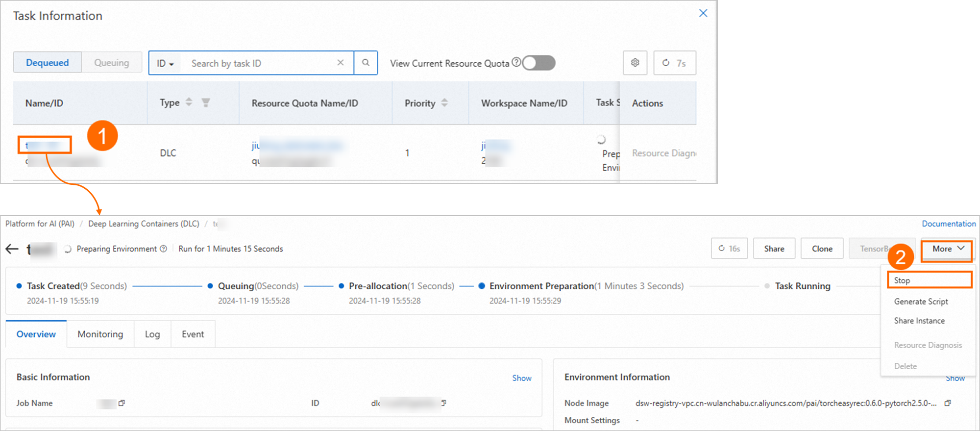Screen dimensions: 980x431
Task: Click the timestamp 2024-11-19 15:55:19
Action: 63,301
